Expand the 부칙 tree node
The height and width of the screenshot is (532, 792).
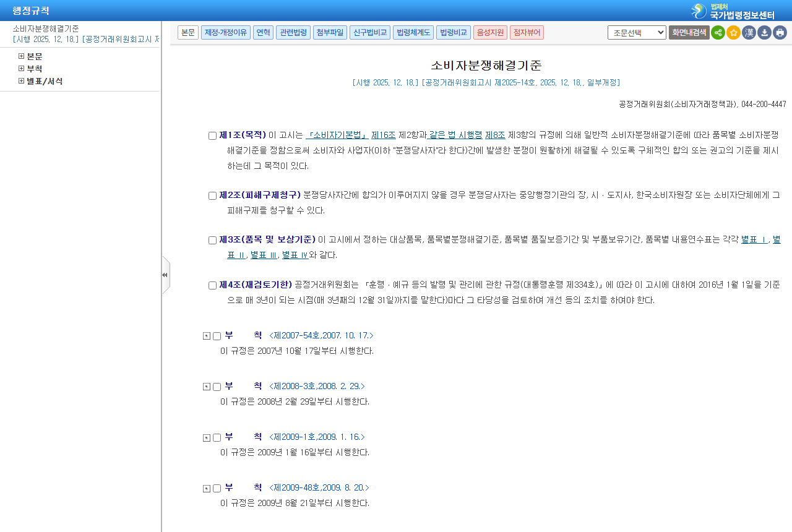pos(22,69)
